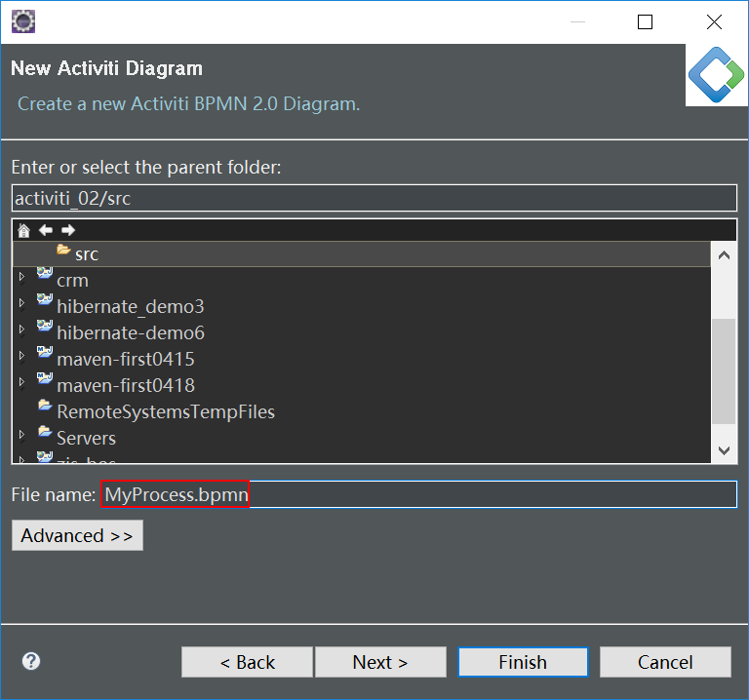Click the crm project icon

(45, 274)
